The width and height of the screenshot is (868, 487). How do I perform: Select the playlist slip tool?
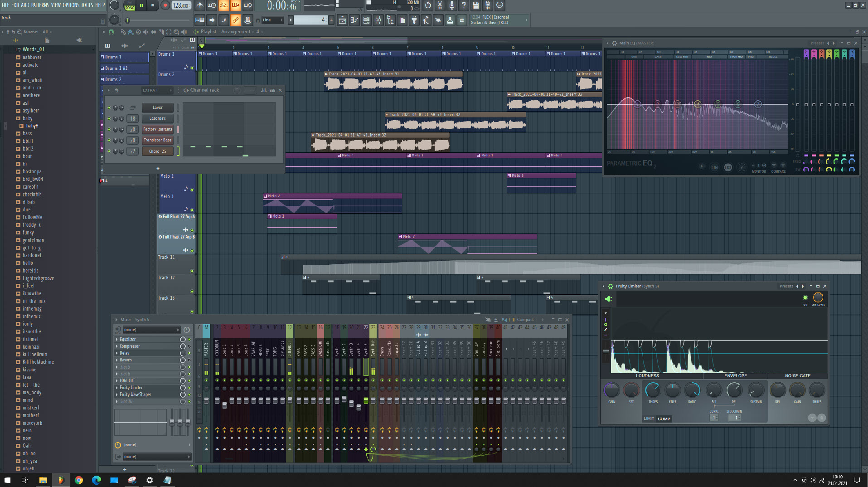154,32
